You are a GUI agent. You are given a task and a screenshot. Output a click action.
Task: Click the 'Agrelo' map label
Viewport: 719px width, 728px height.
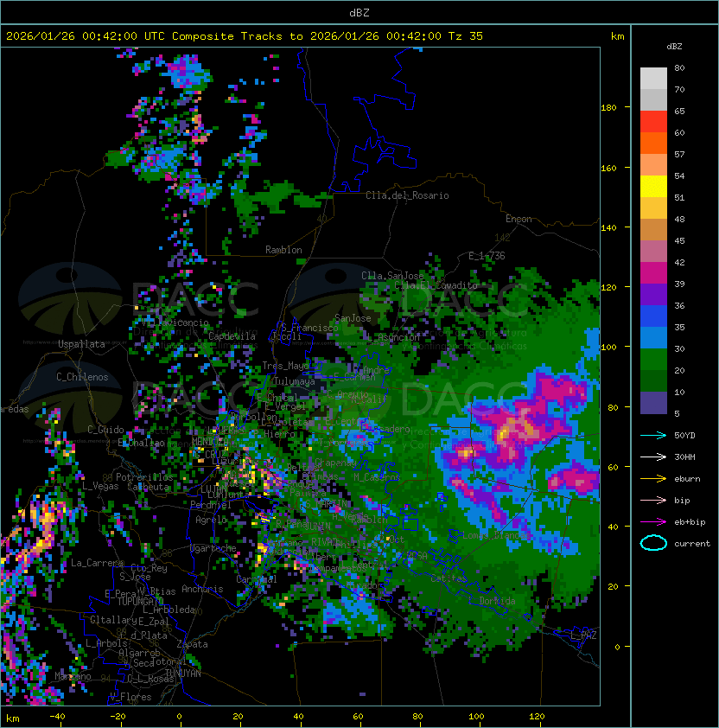[211, 520]
